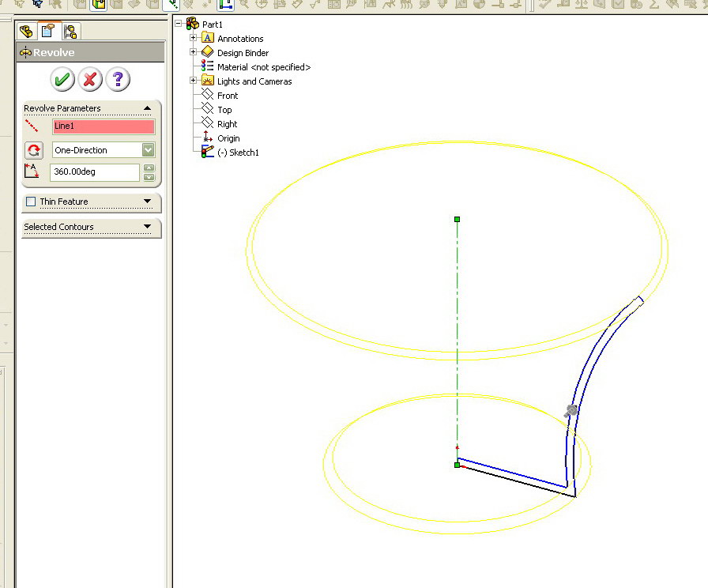Viewport: 708px width, 588px height.
Task: Confirm the Revolve with the green checkmark
Action: tap(62, 79)
